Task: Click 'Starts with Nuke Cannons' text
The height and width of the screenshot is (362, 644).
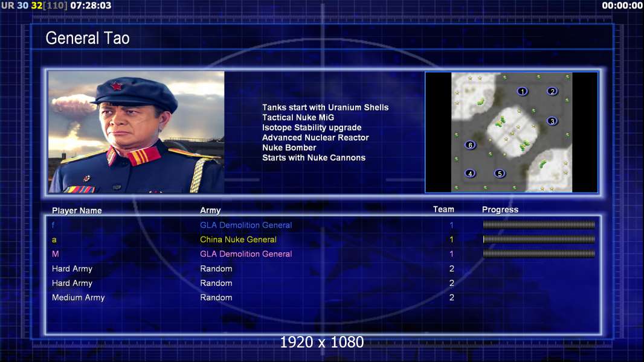Action: [x=314, y=158]
